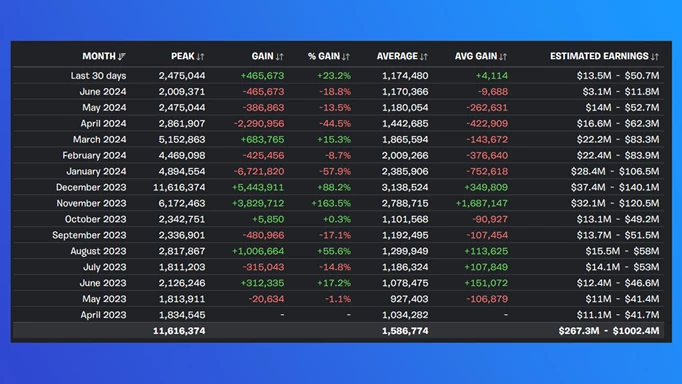Select the April 2023 row label
The height and width of the screenshot is (384, 682).
(104, 315)
